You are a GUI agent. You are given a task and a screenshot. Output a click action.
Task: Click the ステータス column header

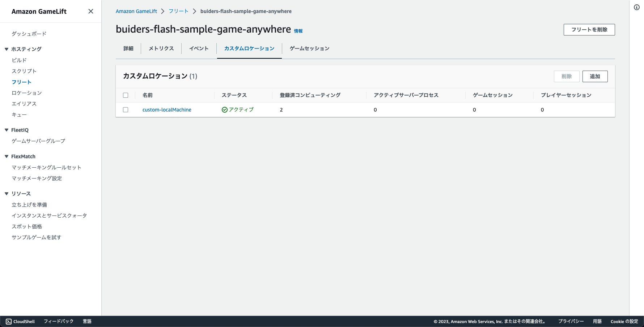point(234,95)
